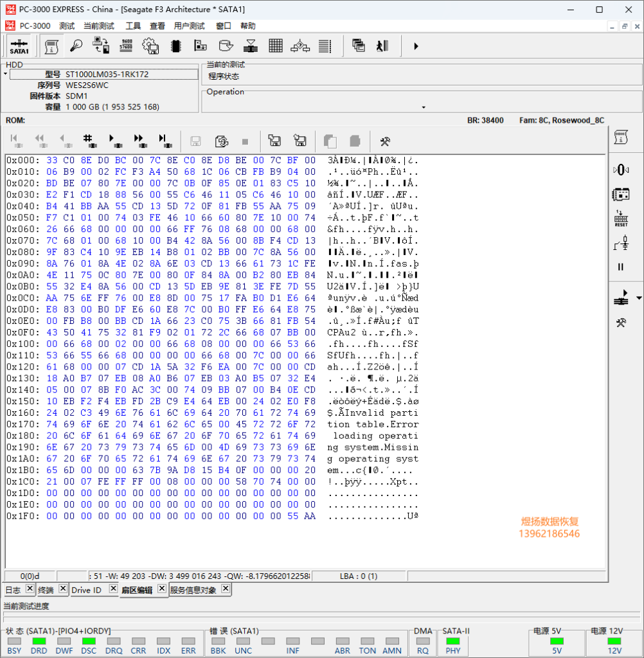Click the grey stop square in editor toolbar
Viewport: 644px width, 658px height.
[245, 142]
